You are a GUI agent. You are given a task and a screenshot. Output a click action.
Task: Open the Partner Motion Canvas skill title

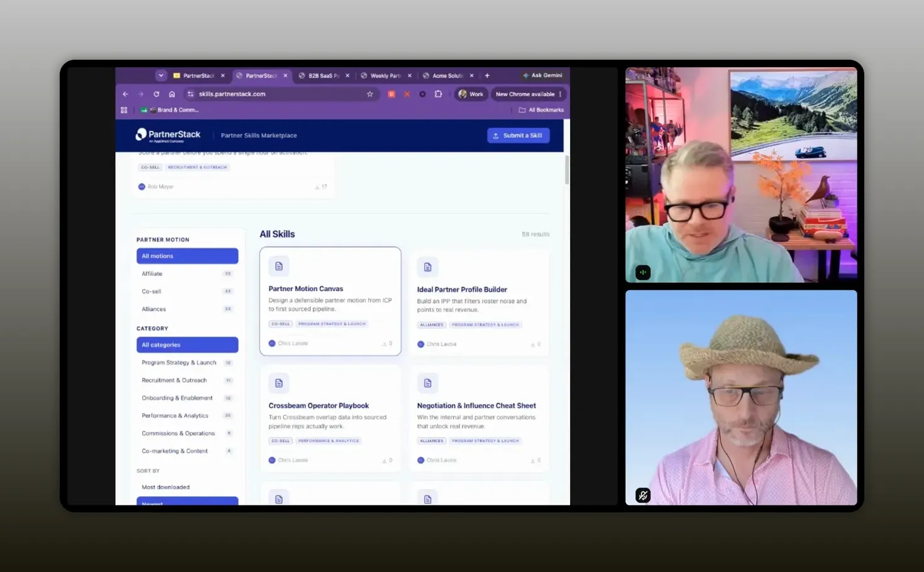(x=305, y=289)
